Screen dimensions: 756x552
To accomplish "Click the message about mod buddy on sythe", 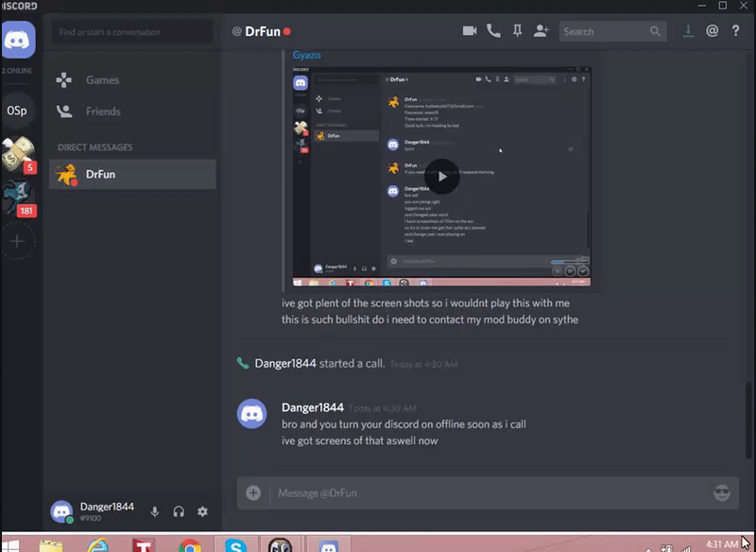I will tap(430, 319).
